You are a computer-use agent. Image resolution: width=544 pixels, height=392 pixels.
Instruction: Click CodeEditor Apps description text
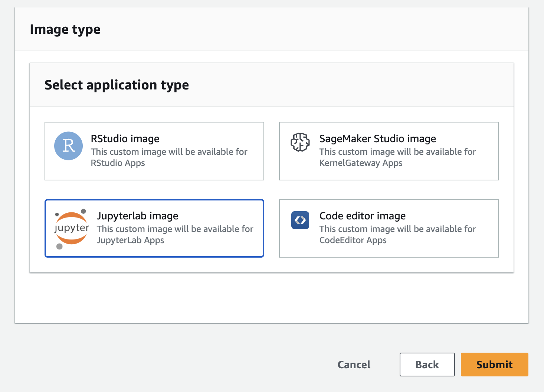[353, 240]
